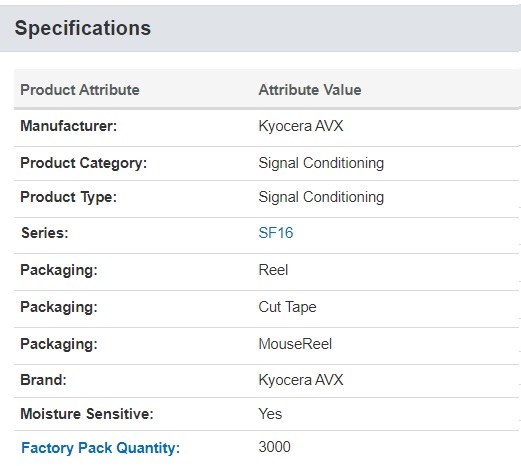The width and height of the screenshot is (521, 466).
Task: Select the Brand label
Action: (43, 380)
